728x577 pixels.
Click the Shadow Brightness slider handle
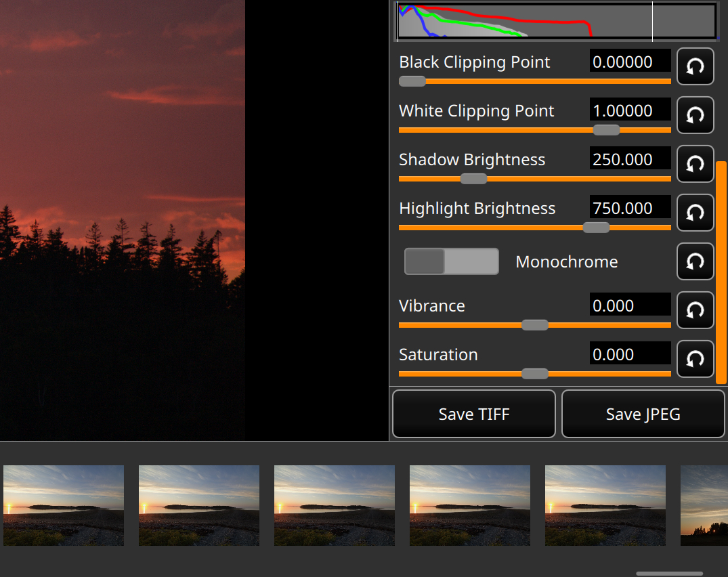[473, 179]
